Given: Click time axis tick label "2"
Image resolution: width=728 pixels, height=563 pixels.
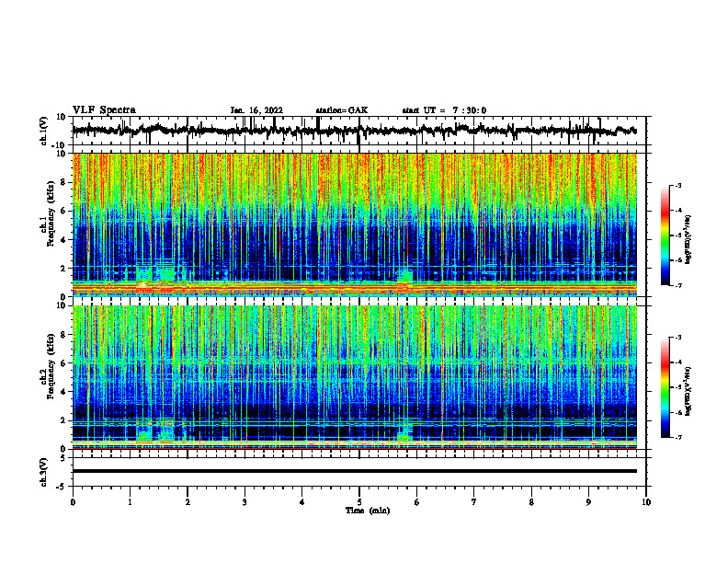Looking at the screenshot, I should [x=188, y=502].
